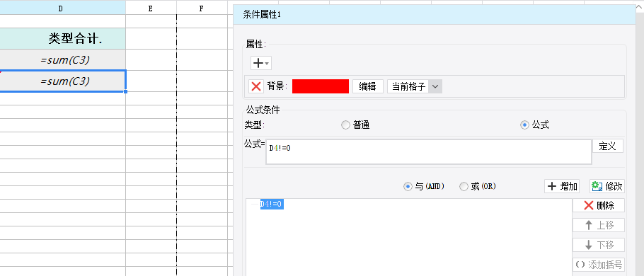This screenshot has height=276, width=644.
Task: Select the 或(OR) radio button
Action: pos(464,186)
